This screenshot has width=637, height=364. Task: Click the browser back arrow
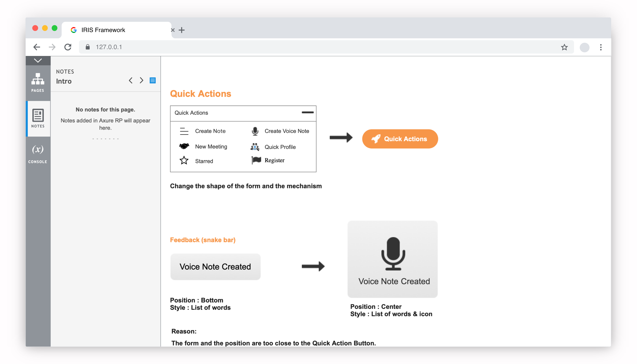click(x=37, y=47)
